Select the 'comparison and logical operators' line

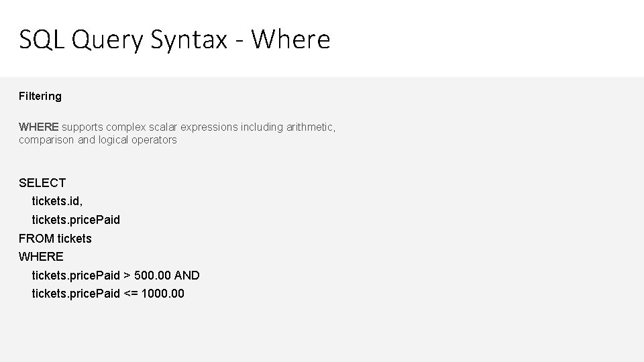pos(98,140)
